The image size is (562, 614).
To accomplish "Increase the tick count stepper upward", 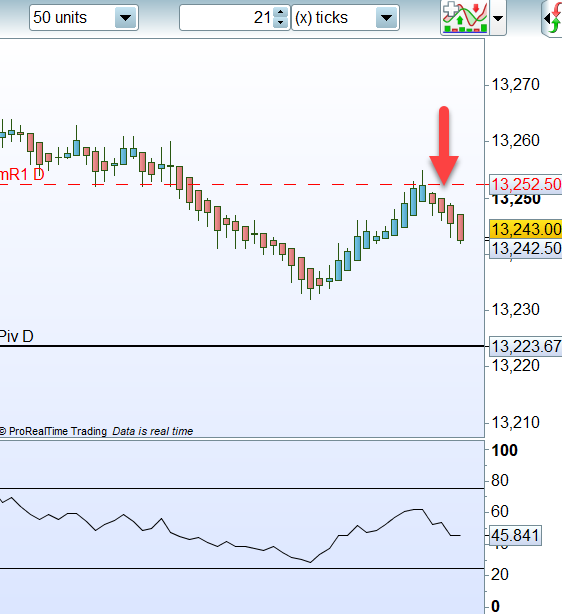I will click(280, 12).
